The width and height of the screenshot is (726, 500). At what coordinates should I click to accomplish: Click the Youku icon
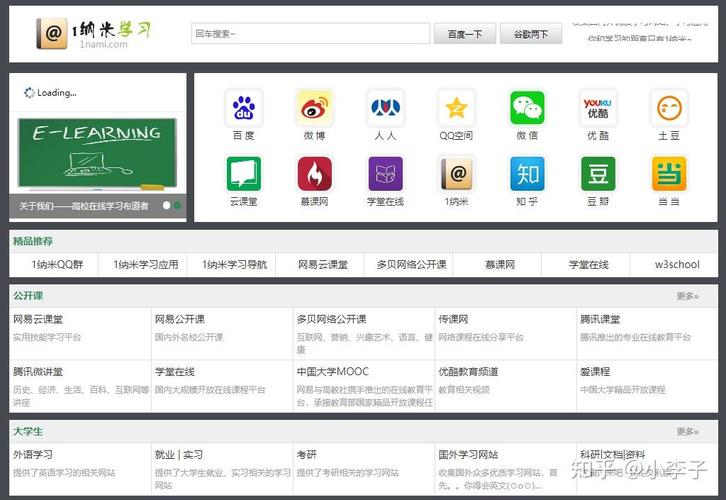(598, 107)
